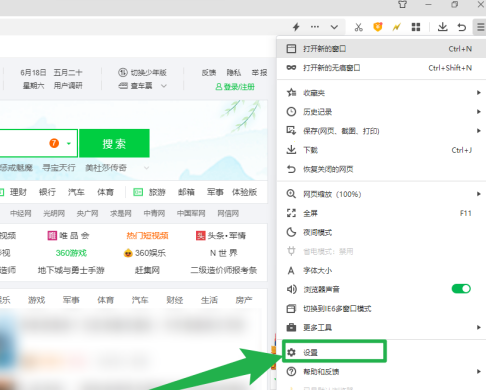486x390 pixels.
Task: Switch to the 财经 news tab
Action: coord(175,300)
